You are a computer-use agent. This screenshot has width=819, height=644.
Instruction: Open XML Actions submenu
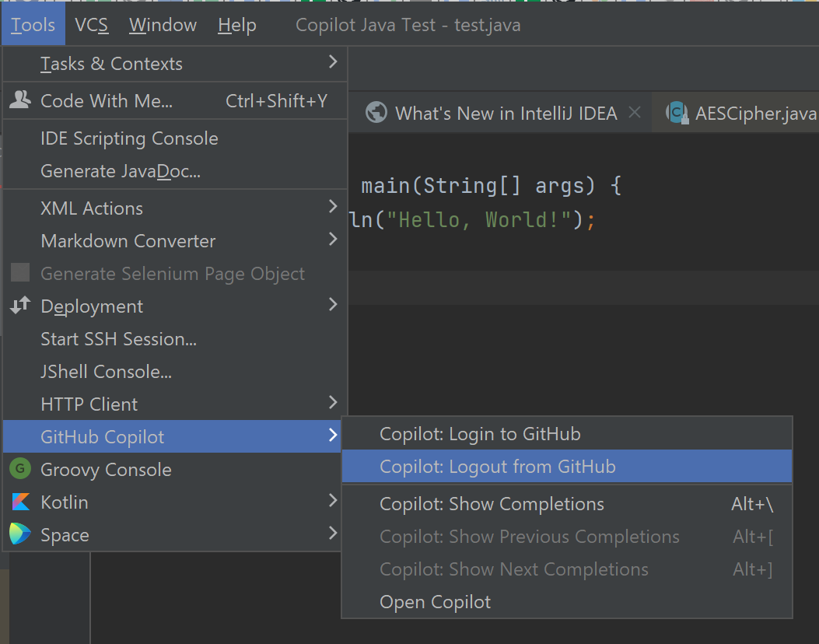coord(175,208)
